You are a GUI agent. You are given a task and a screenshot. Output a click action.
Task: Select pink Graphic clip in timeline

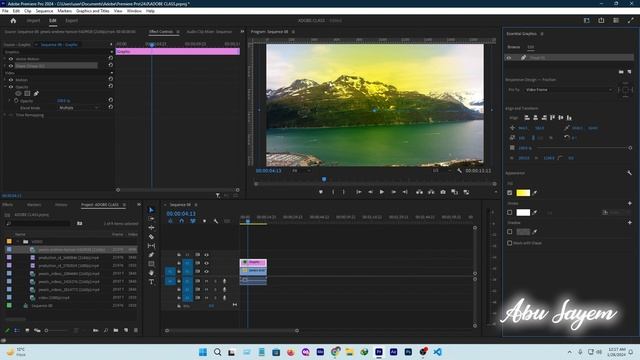click(x=253, y=262)
